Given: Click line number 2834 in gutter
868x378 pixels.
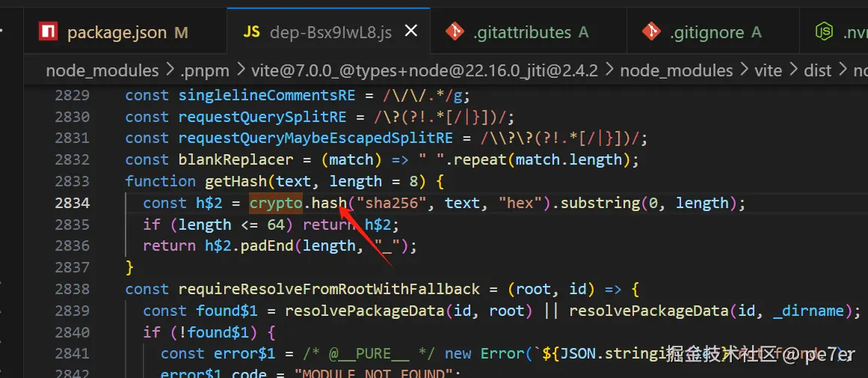Looking at the screenshot, I should tap(72, 203).
